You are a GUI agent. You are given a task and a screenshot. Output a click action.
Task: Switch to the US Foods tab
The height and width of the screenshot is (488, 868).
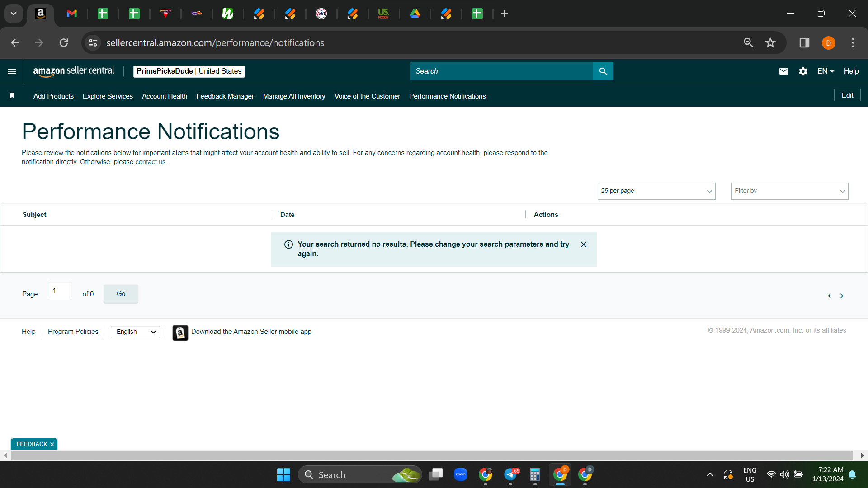pyautogui.click(x=383, y=14)
